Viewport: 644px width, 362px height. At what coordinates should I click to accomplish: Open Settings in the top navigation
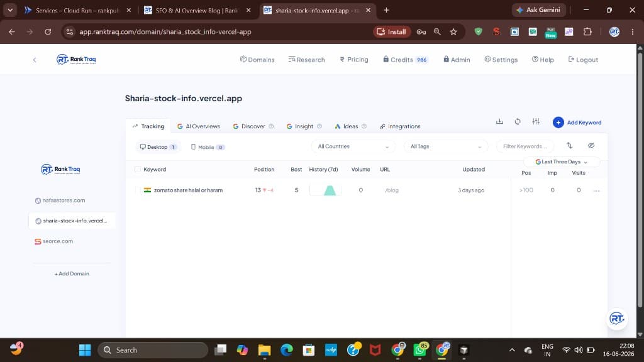click(x=501, y=60)
